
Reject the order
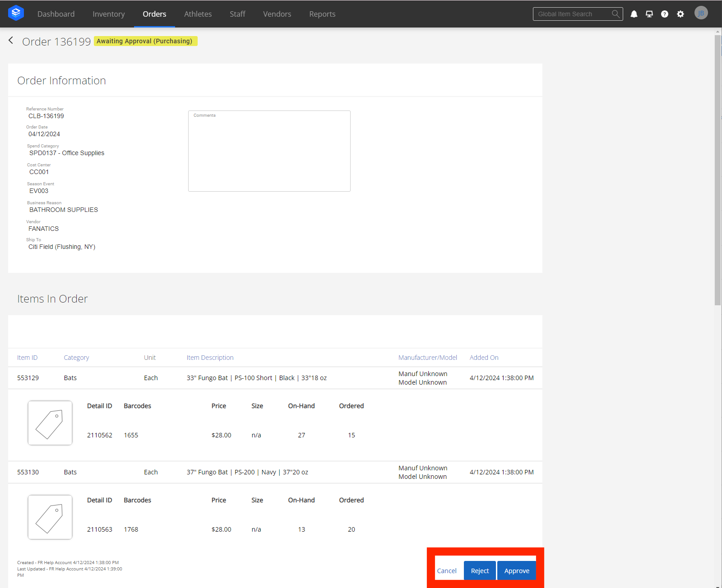coord(480,570)
